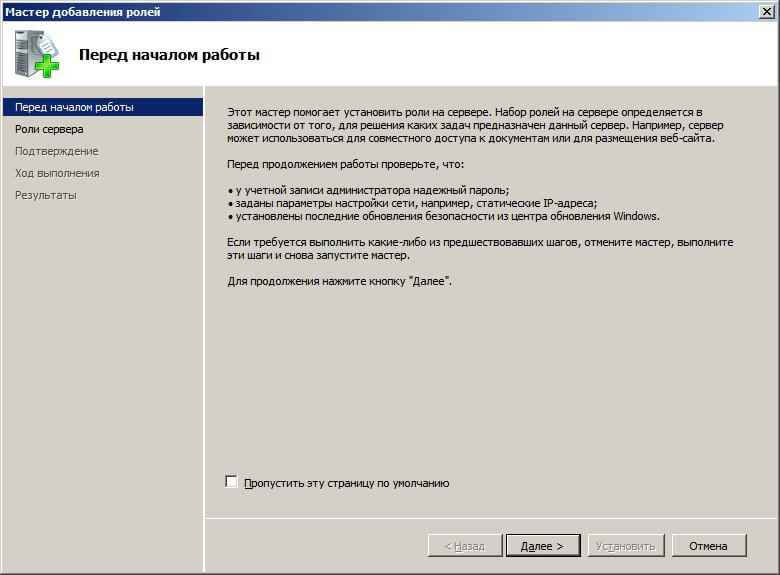Click the Установить button
The height and width of the screenshot is (575, 780).
[x=626, y=546]
